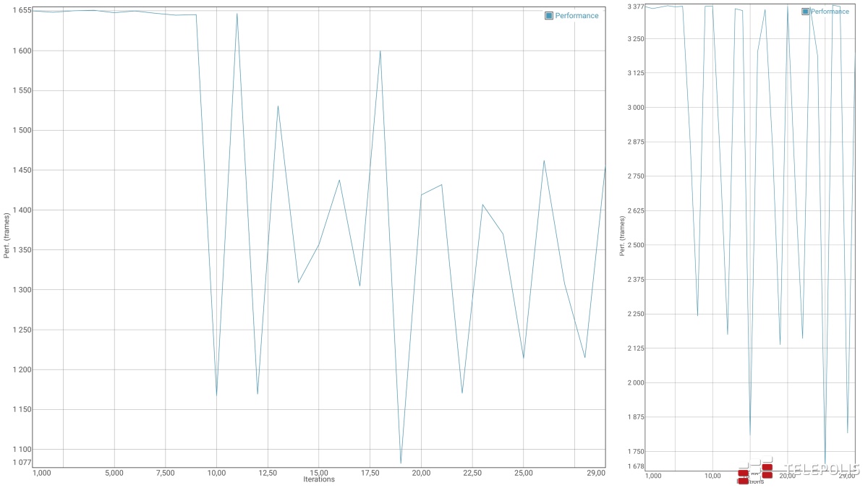Click the Performance legend label in left chart
Viewport: 868px width, 488px height.
point(576,15)
